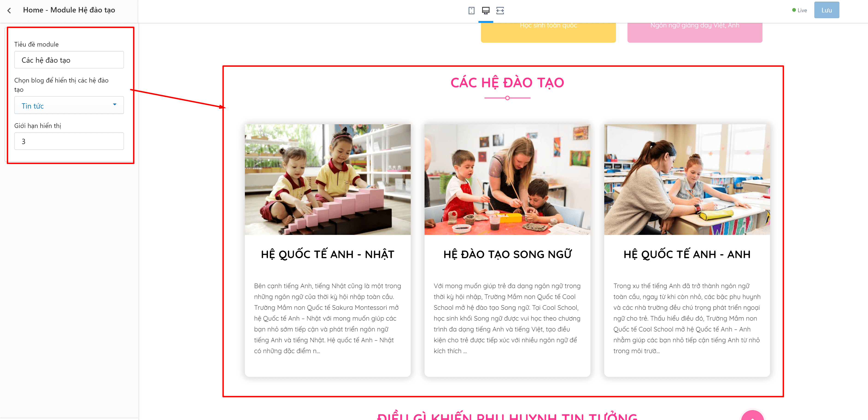
Task: Click the painting class photo
Action: [507, 179]
